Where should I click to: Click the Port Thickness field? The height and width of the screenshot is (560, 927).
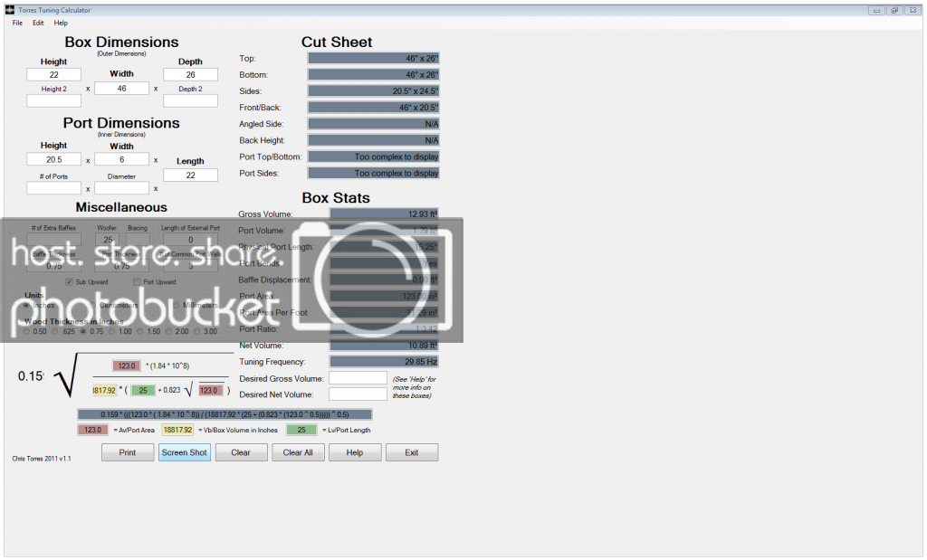122,266
